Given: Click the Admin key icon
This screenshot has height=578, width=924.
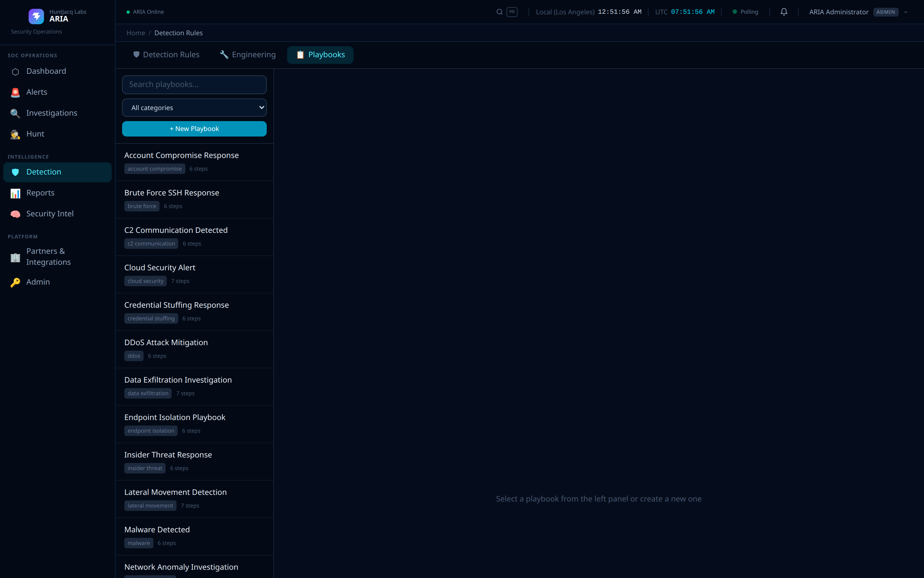Looking at the screenshot, I should (15, 282).
